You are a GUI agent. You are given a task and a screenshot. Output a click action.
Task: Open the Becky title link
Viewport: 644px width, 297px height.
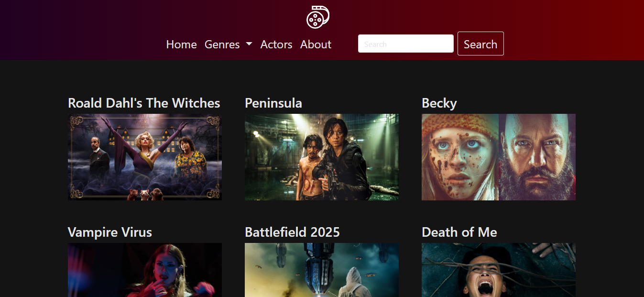(x=439, y=103)
